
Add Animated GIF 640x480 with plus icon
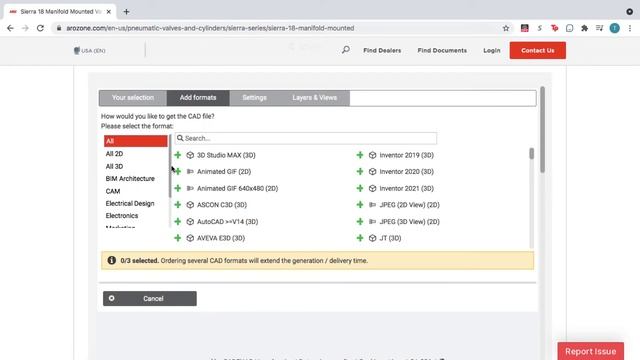(178, 188)
